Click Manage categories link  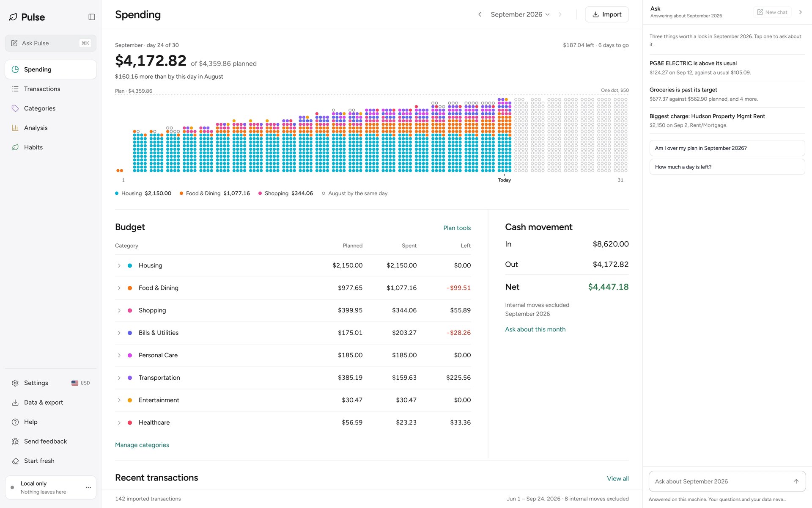point(142,445)
